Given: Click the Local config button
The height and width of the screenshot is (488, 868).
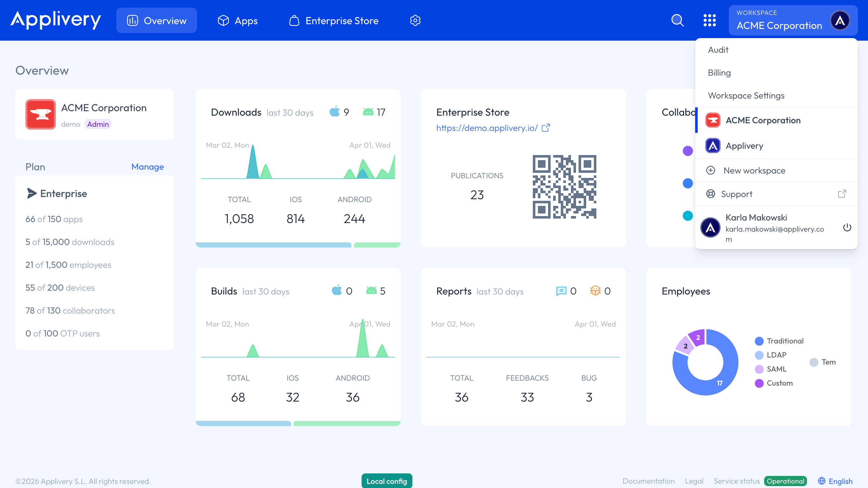Looking at the screenshot, I should 386,481.
